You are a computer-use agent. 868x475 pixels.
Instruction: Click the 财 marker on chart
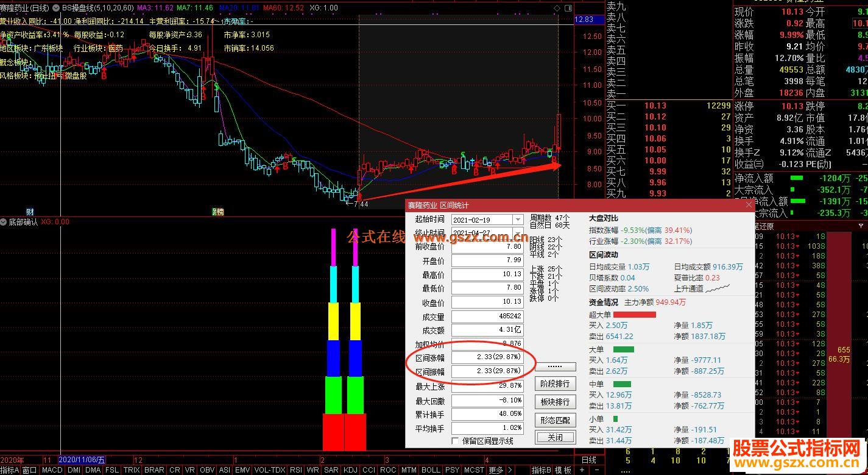(x=30, y=212)
